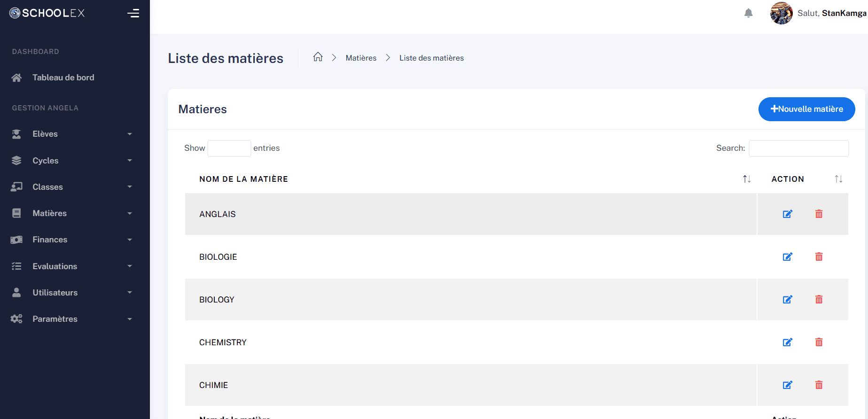Click StanKamga username
The image size is (868, 419).
click(844, 13)
